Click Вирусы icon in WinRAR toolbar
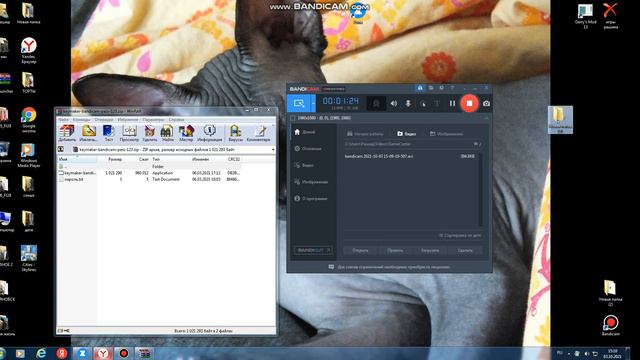The width and height of the screenshot is (640, 360). click(x=236, y=133)
